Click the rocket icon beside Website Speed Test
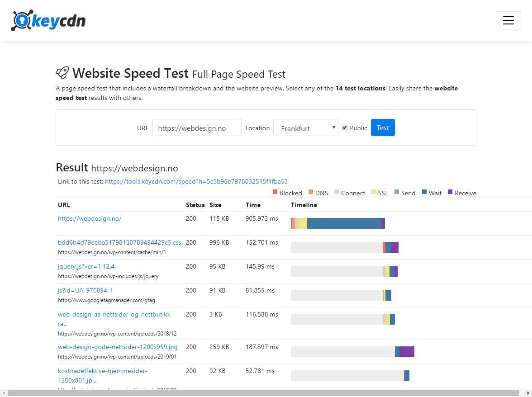This screenshot has width=532, height=397. (x=62, y=73)
